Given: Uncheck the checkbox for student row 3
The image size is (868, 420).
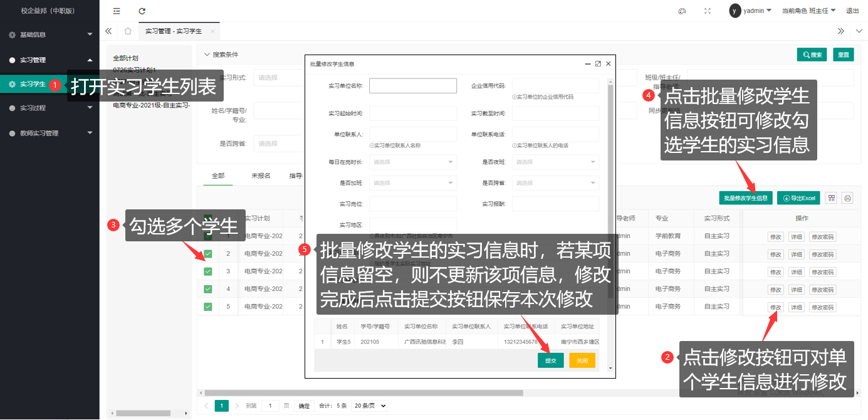Looking at the screenshot, I should click(207, 271).
